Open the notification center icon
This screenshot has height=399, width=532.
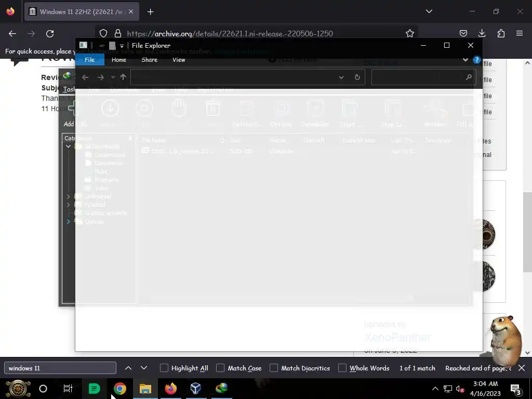click(x=516, y=389)
